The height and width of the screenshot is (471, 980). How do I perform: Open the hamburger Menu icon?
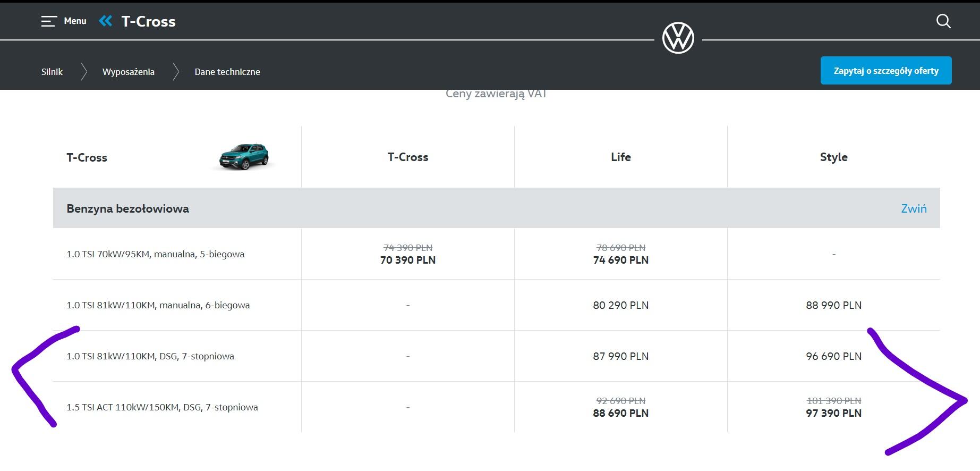pos(49,21)
